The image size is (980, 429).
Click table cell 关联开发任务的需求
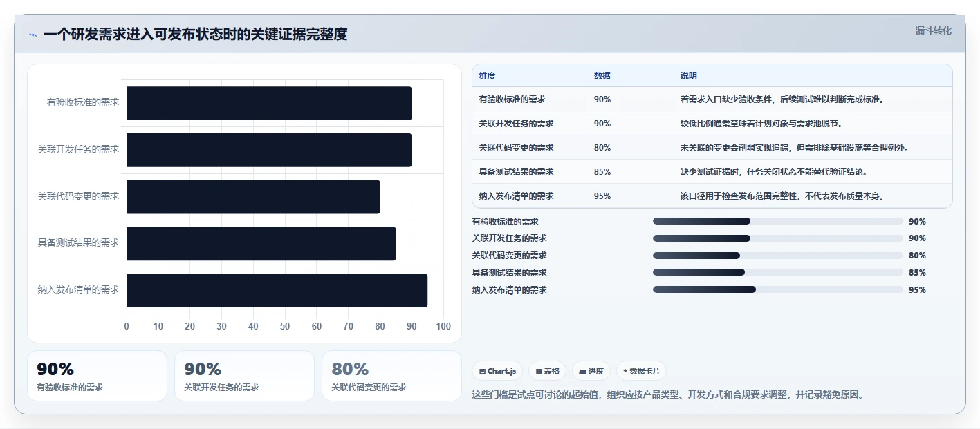point(516,124)
